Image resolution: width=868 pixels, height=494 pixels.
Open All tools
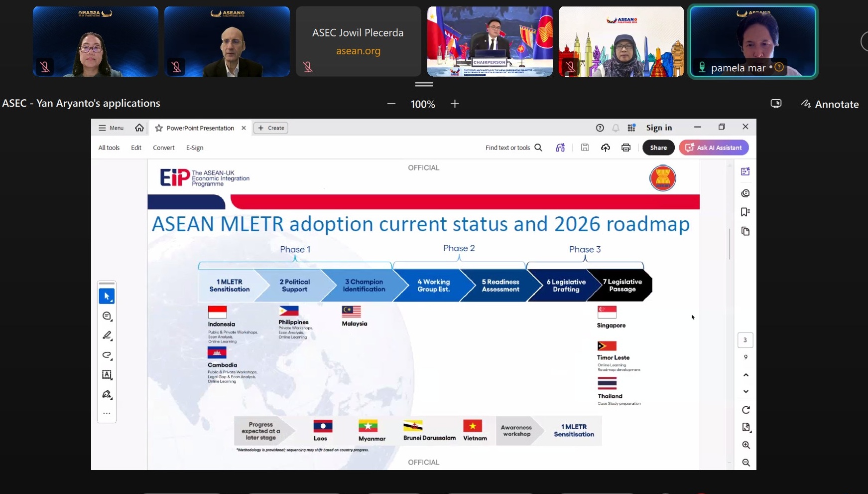[109, 148]
